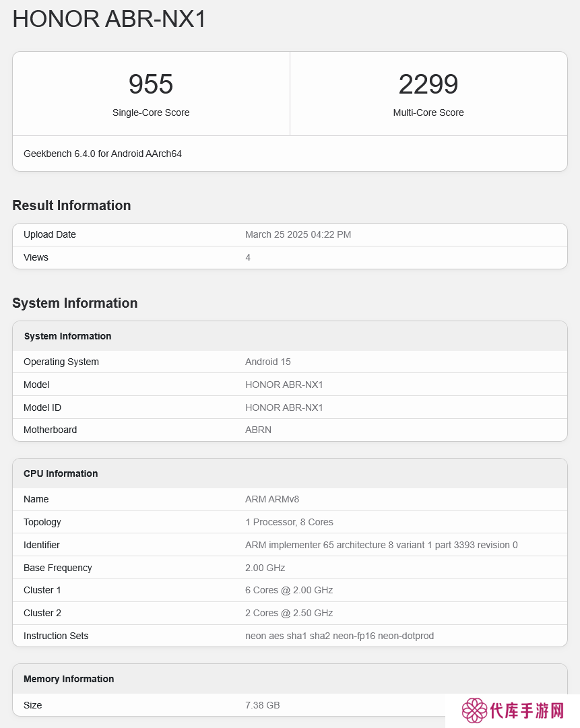Screen dimensions: 580x728
Task: Select the ABRN motherboard value
Action: [258, 430]
